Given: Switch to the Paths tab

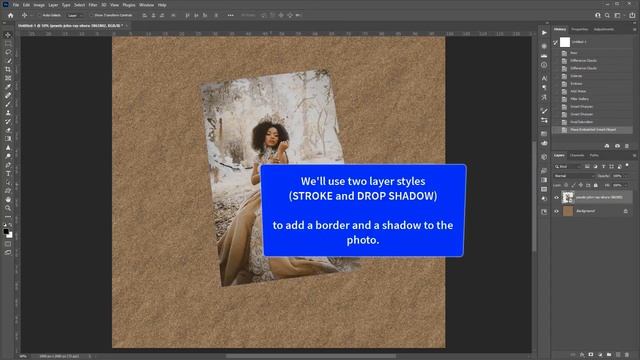Looking at the screenshot, I should pos(594,156).
